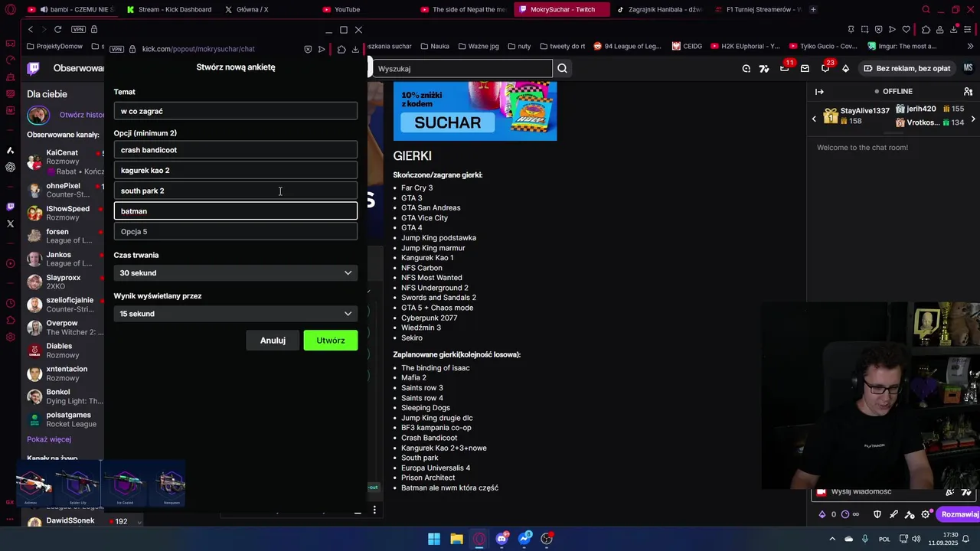Screen dimensions: 980x551
Task: Switch to F1 Turniej Streamerów tab
Action: tap(756, 10)
